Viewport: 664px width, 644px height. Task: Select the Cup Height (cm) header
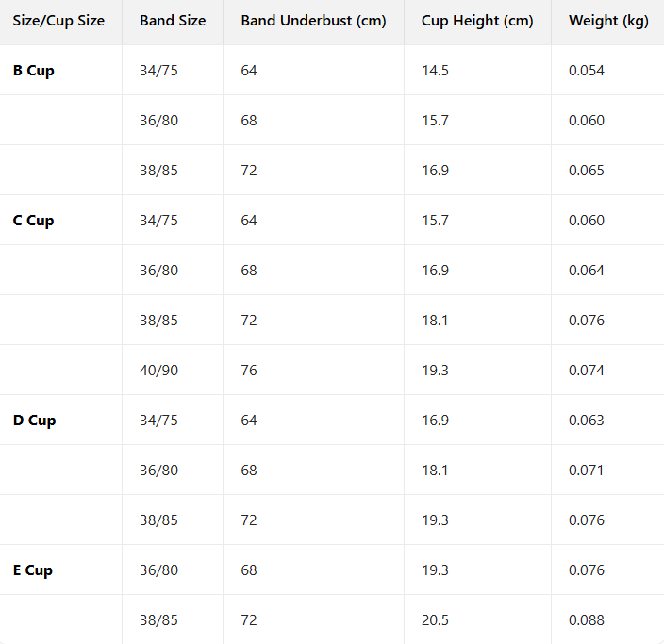point(477,21)
